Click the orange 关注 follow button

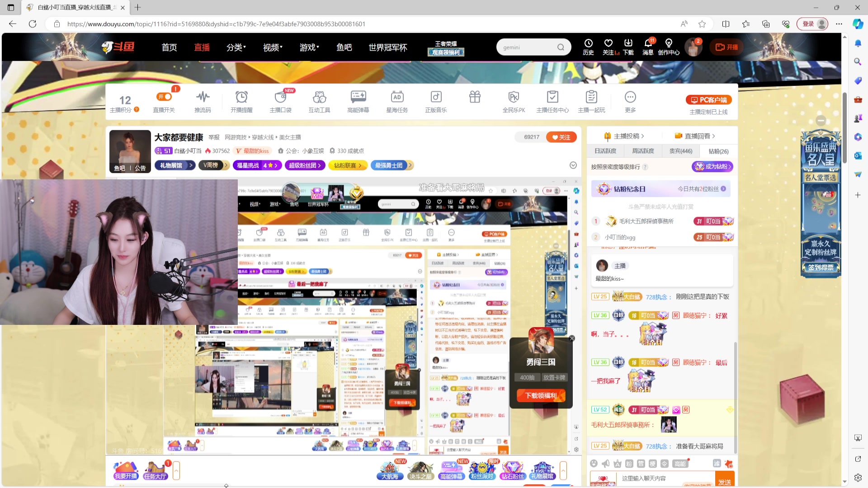(561, 137)
